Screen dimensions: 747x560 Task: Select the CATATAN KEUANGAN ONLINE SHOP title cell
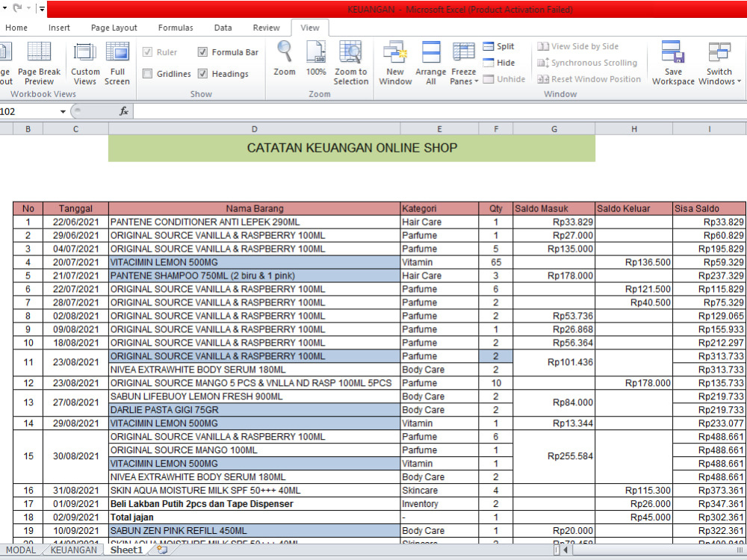pos(352,148)
